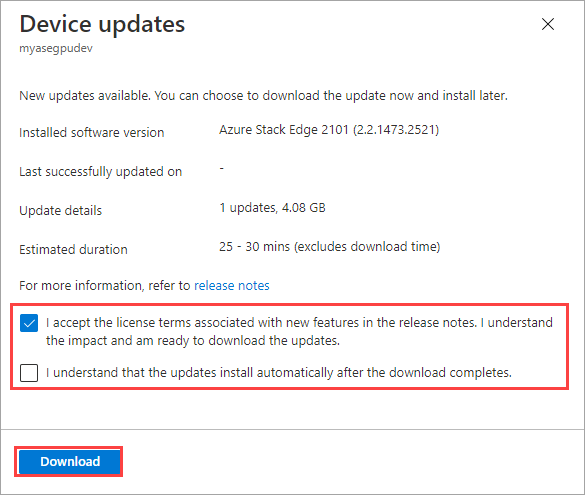Click the Update details label

coord(60,210)
